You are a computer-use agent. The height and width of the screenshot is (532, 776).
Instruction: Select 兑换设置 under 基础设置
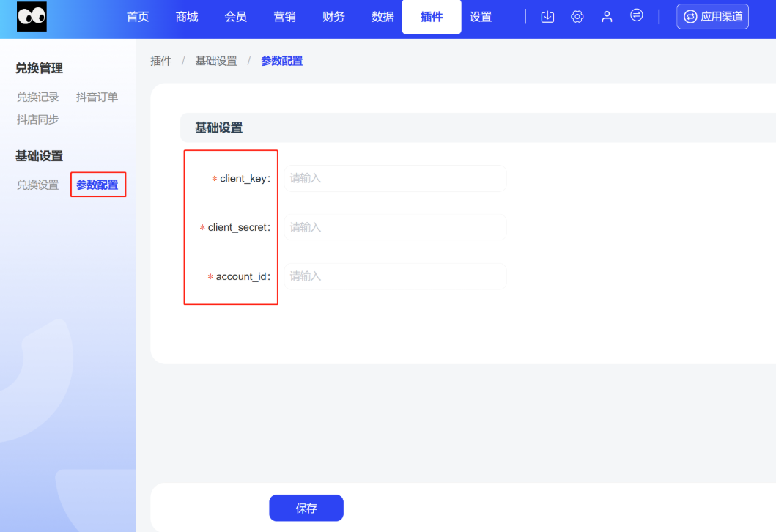coord(38,185)
